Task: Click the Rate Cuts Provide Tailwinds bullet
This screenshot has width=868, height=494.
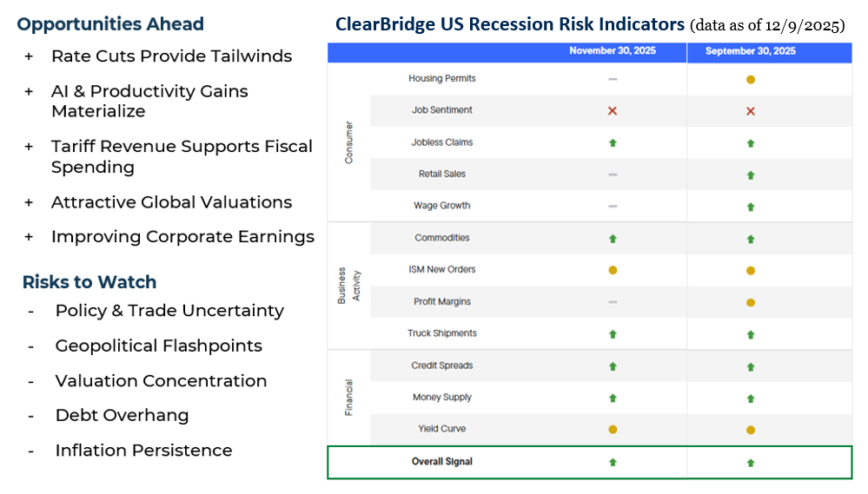Action: pyautogui.click(x=171, y=56)
